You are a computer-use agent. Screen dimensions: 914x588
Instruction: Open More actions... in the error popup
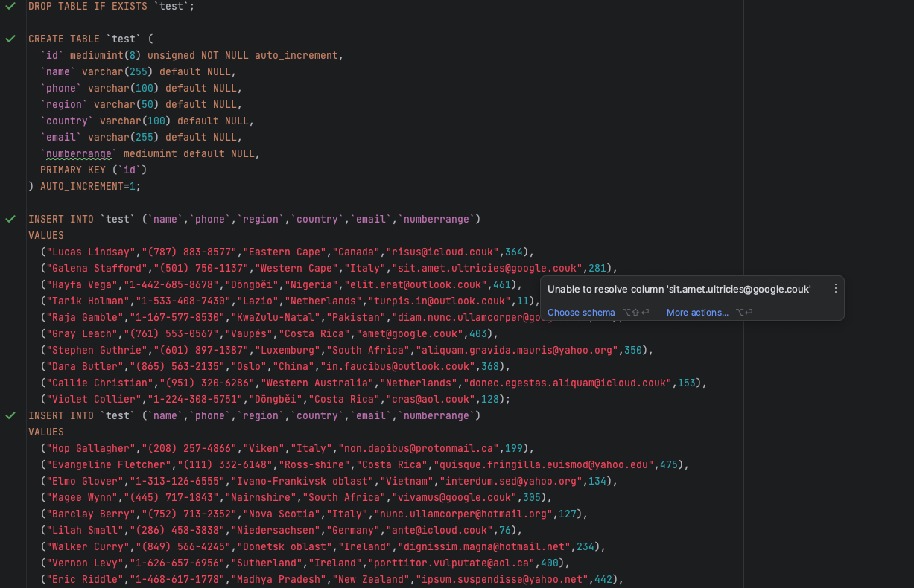click(x=697, y=312)
